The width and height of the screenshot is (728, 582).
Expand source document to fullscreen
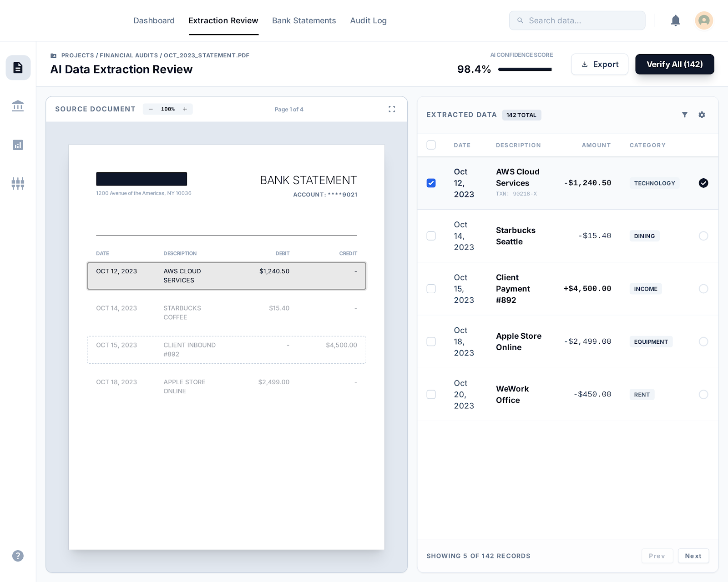pyautogui.click(x=392, y=109)
